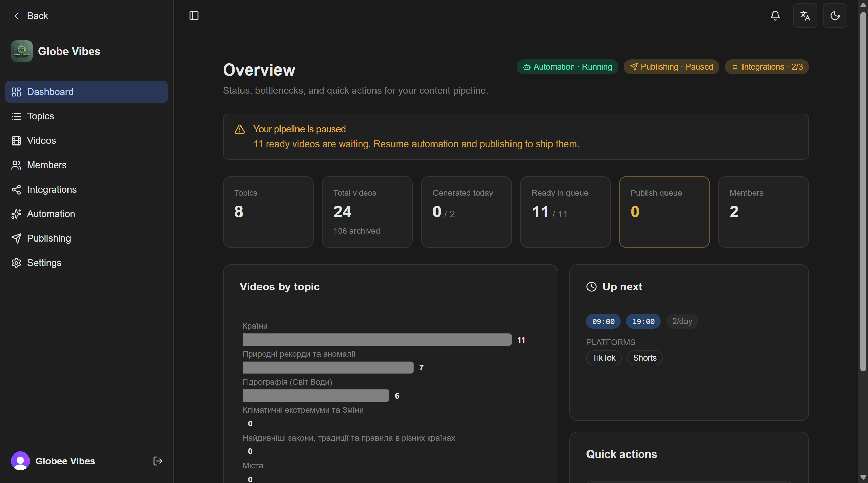
Task: Open the Topics stat card
Action: 268,212
